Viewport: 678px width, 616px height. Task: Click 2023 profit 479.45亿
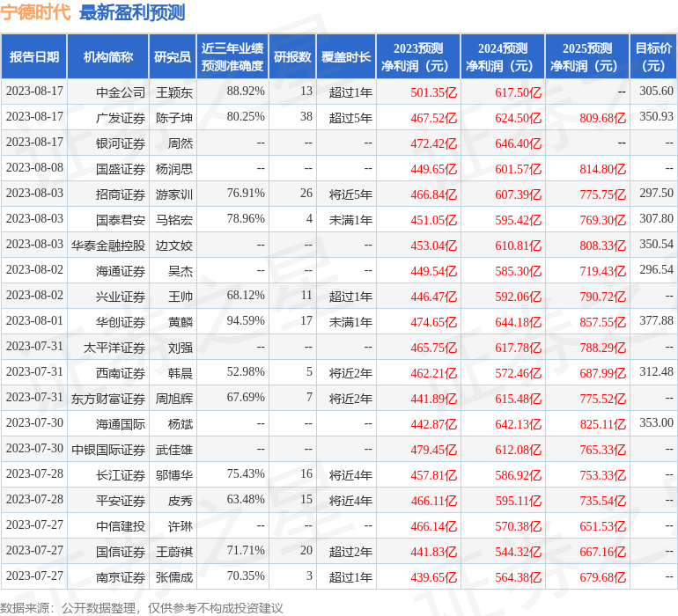[x=434, y=449]
